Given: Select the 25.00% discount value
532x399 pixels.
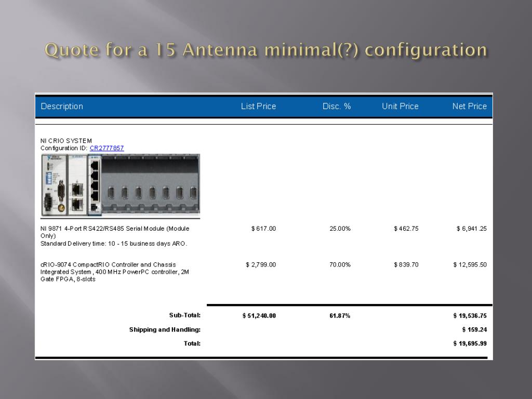Looking at the screenshot, I should pyautogui.click(x=340, y=229).
